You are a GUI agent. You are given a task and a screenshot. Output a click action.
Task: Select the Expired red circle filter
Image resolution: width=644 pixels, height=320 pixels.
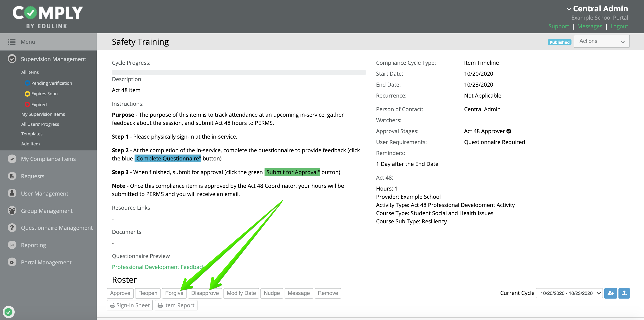[x=27, y=104]
